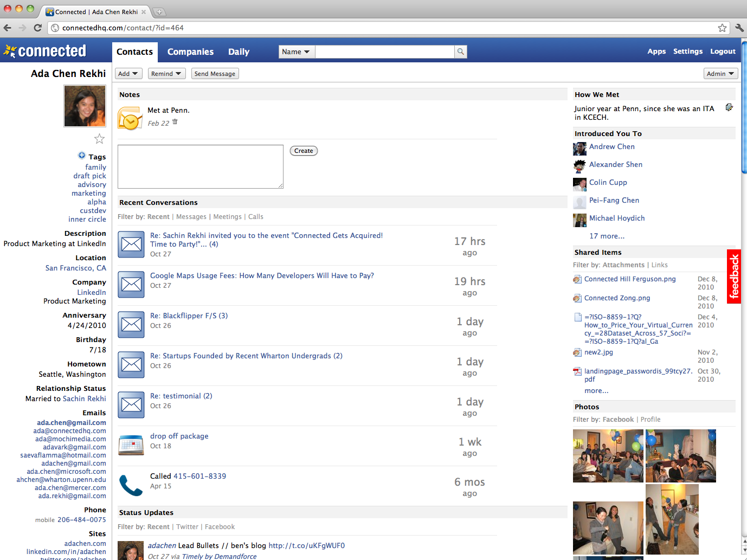Click into the new note text area

coord(201,166)
